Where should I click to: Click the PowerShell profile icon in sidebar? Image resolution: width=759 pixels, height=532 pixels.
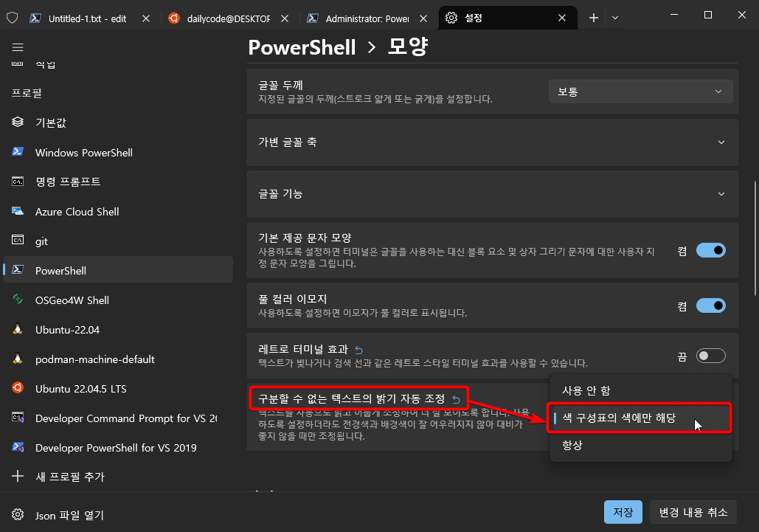(18, 270)
